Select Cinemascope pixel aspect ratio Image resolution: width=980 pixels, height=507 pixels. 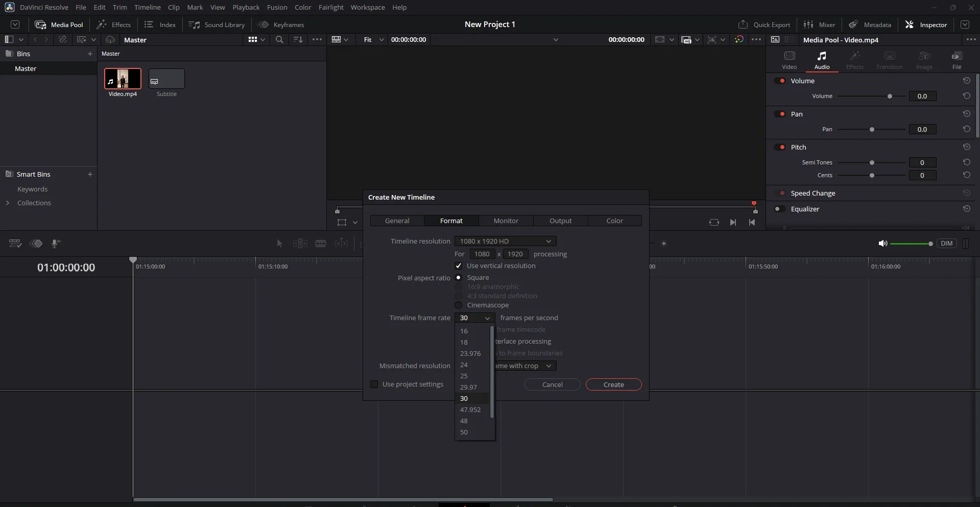click(x=459, y=305)
